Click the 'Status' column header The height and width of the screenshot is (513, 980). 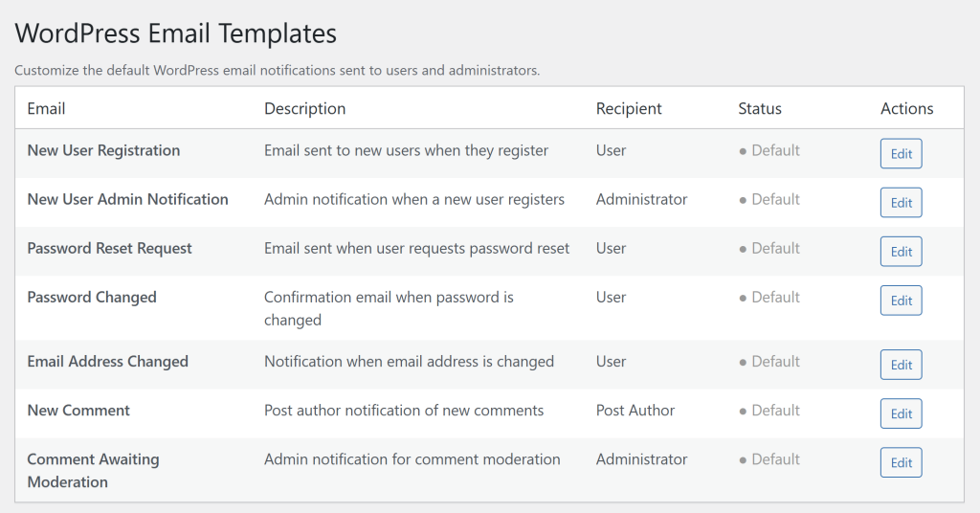coord(760,109)
